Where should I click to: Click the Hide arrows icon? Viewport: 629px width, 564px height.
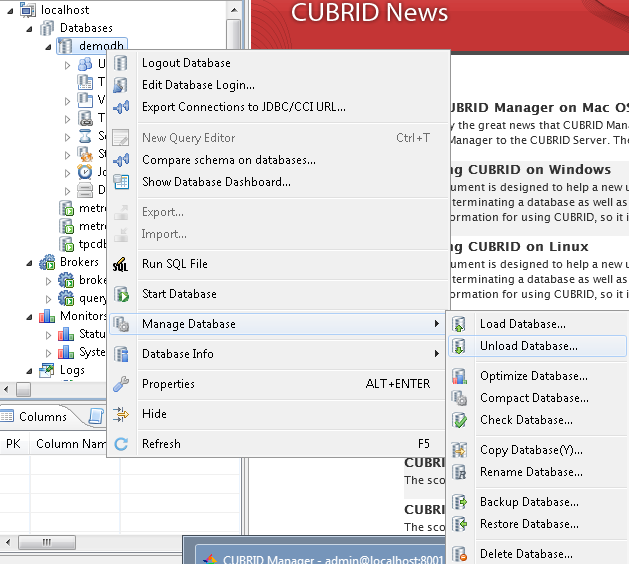click(x=121, y=414)
